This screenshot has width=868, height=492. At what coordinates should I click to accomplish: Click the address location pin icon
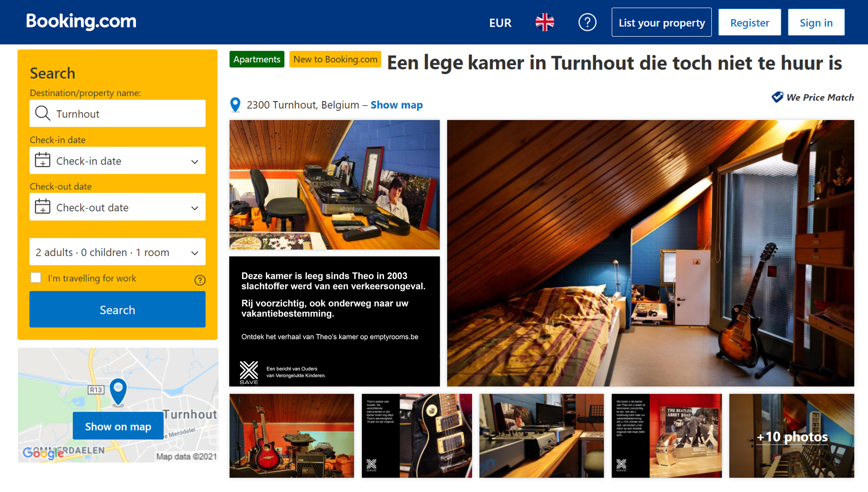pos(235,105)
